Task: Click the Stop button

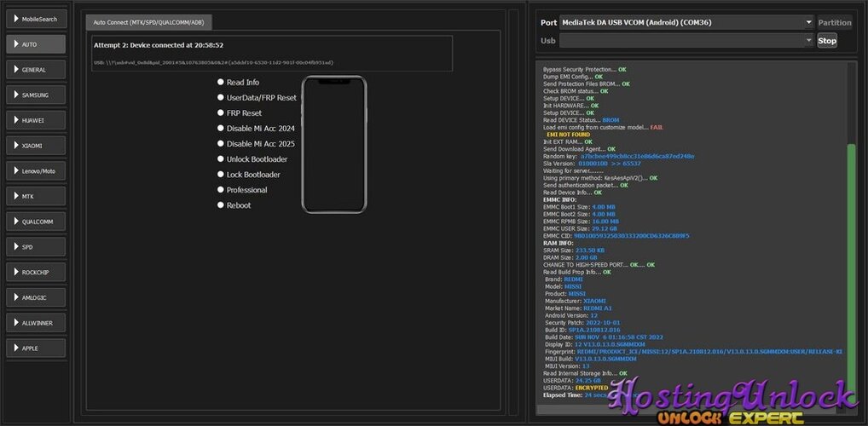Action: (x=827, y=40)
